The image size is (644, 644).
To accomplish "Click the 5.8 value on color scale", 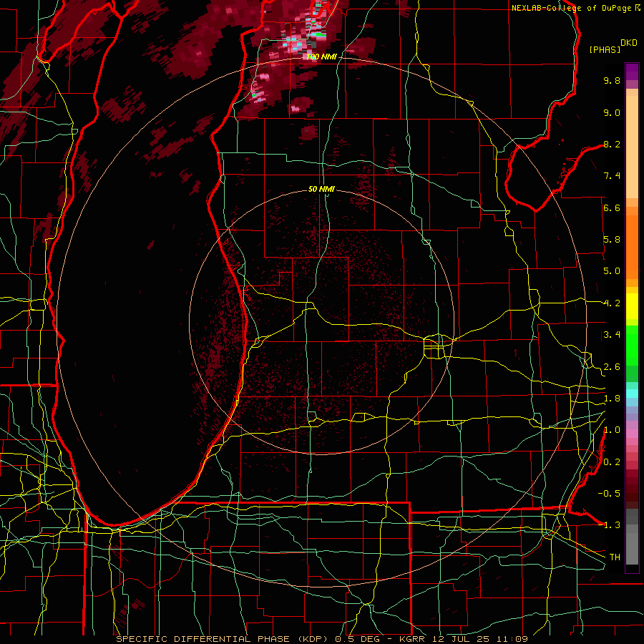I will click(612, 240).
